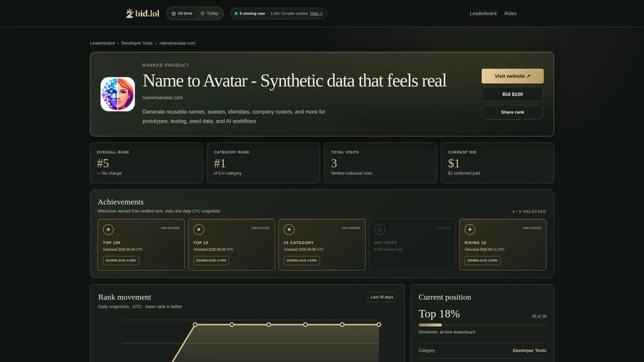Place a bid with Bid $100

point(513,94)
